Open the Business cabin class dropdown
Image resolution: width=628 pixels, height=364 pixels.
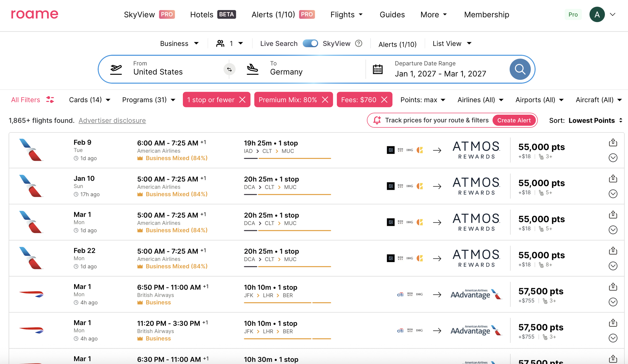point(179,43)
